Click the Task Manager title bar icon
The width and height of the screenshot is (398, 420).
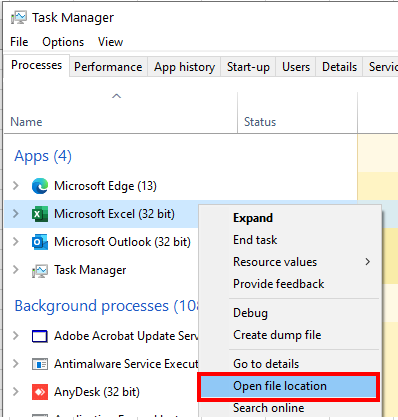tap(19, 17)
